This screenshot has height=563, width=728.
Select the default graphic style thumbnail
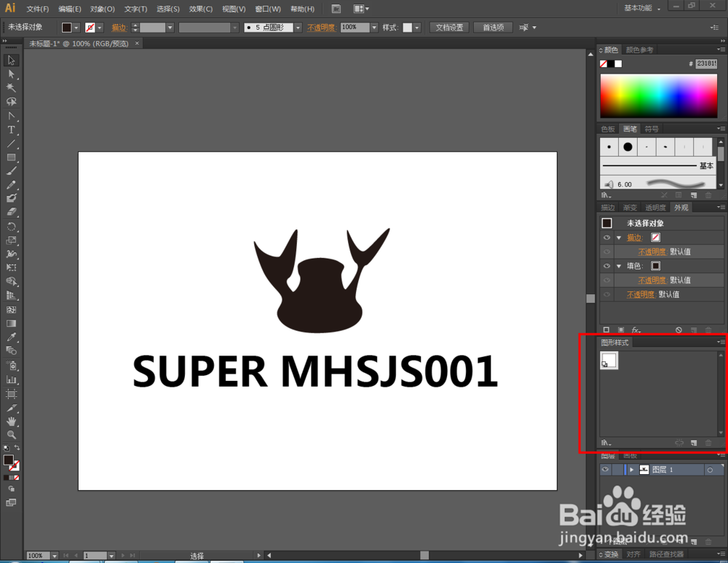point(609,361)
